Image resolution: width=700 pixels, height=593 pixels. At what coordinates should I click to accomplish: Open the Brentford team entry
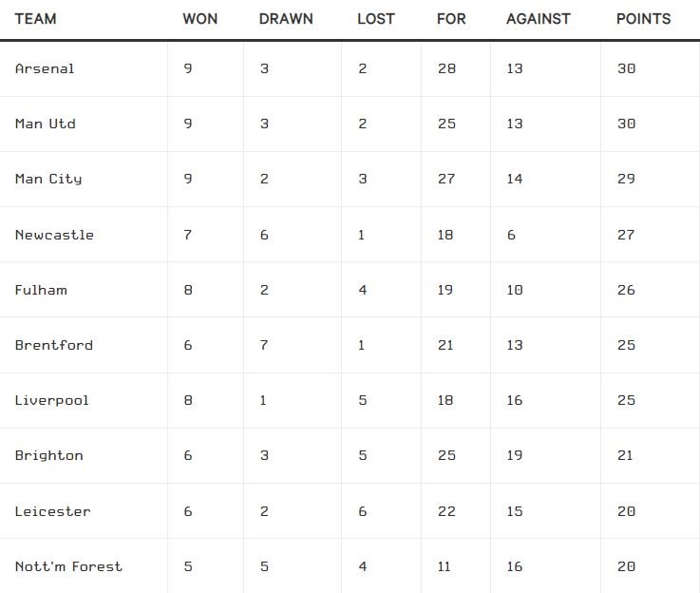click(x=54, y=345)
